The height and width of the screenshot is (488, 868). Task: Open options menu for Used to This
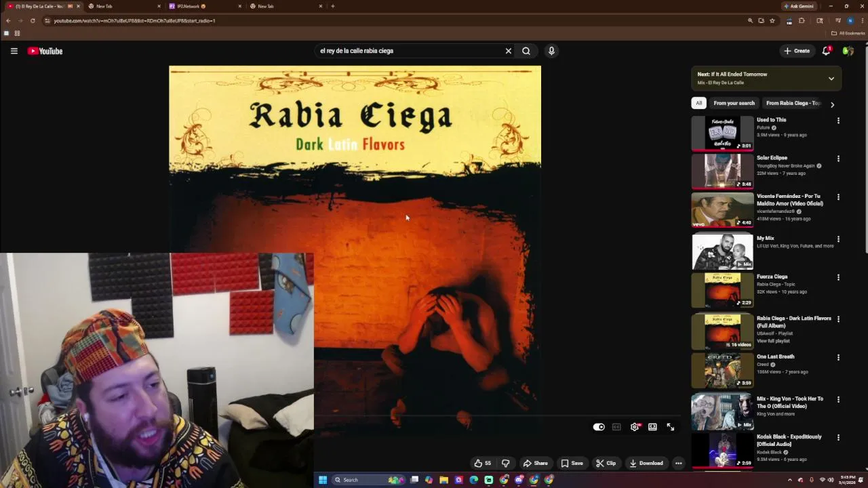838,121
